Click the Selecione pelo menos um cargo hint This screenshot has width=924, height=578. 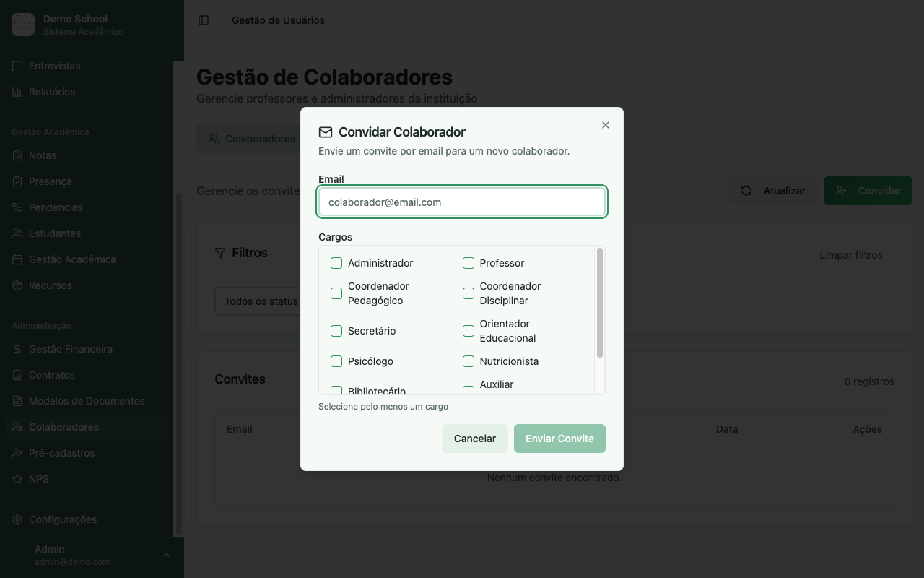click(x=383, y=407)
